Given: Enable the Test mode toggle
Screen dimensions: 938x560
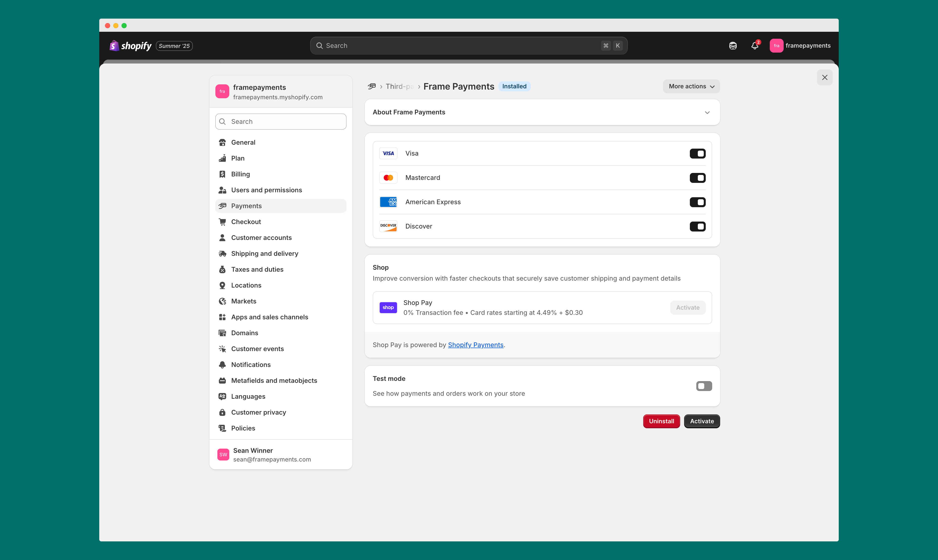Looking at the screenshot, I should [704, 386].
